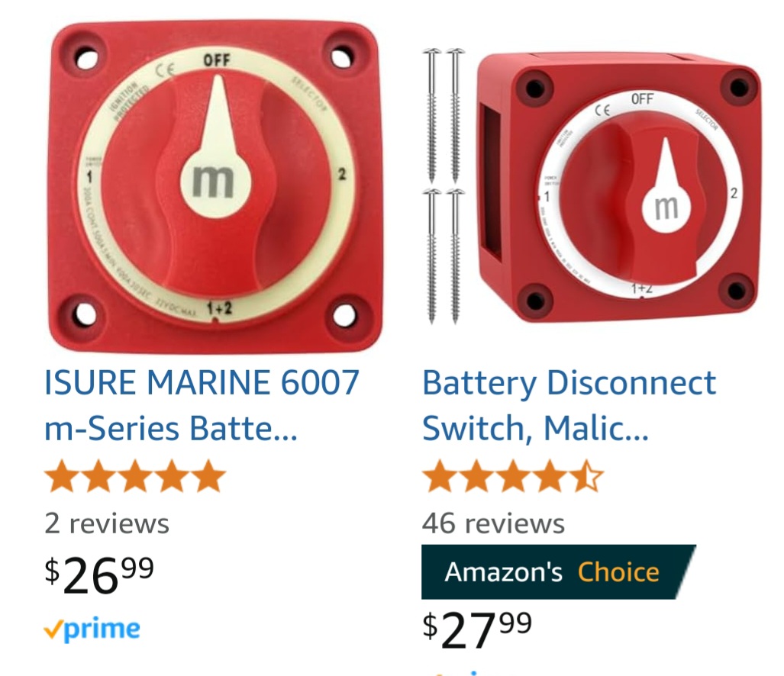The height and width of the screenshot is (676, 784).
Task: Click the half-filled star above 46 reviews
Action: click(x=588, y=478)
